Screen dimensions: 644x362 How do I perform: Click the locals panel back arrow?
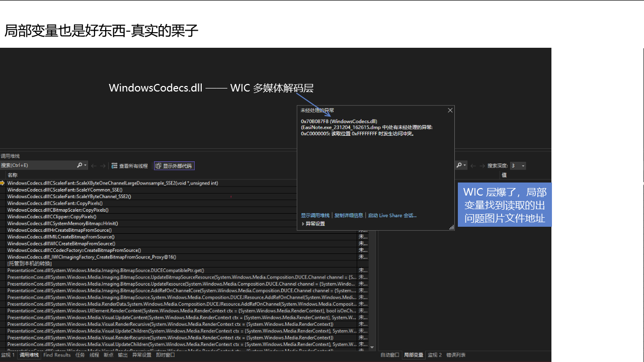pyautogui.click(x=473, y=166)
